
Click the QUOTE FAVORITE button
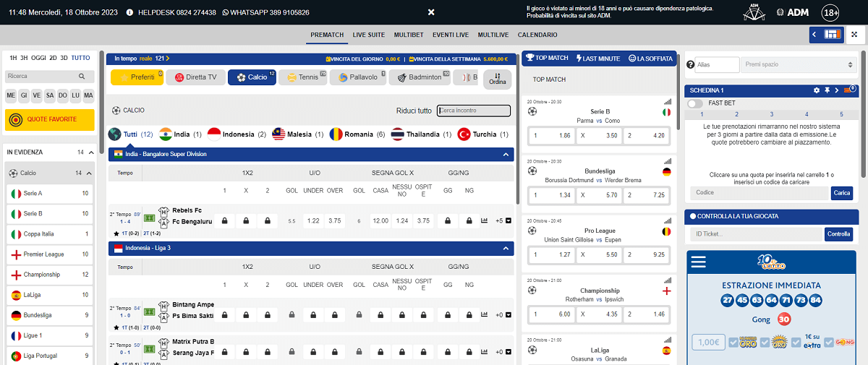[49, 120]
